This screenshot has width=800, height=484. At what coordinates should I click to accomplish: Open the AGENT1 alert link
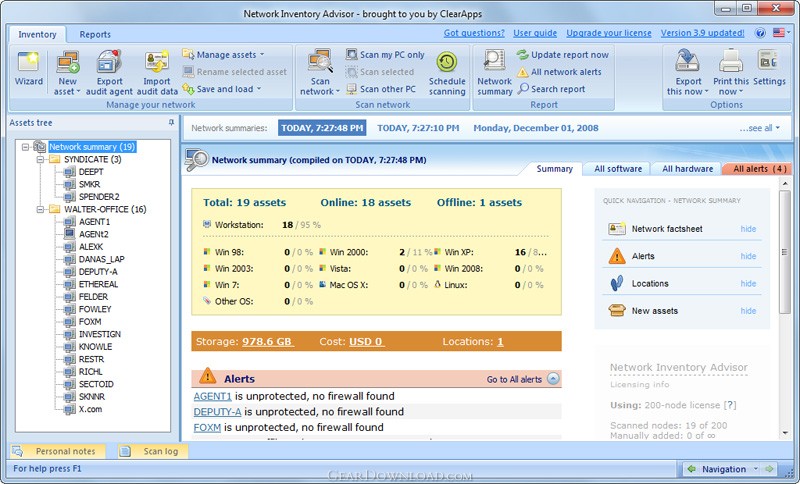point(212,396)
